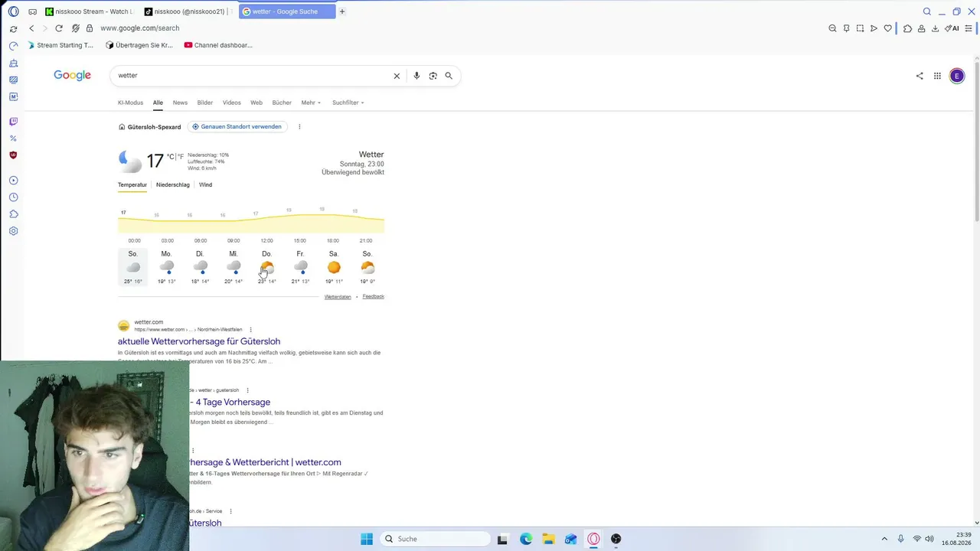Open the search tabs magnifier icon
980x551 pixels.
coord(927,11)
